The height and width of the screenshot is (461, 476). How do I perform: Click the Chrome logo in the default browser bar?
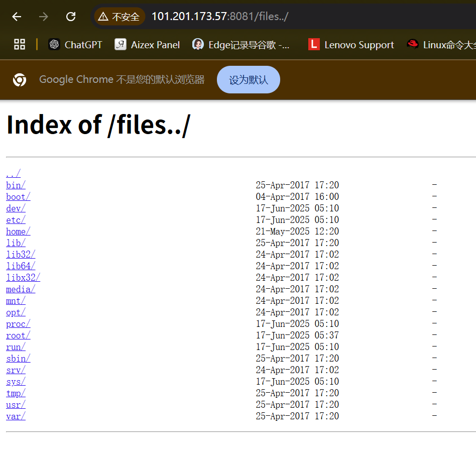[x=20, y=80]
